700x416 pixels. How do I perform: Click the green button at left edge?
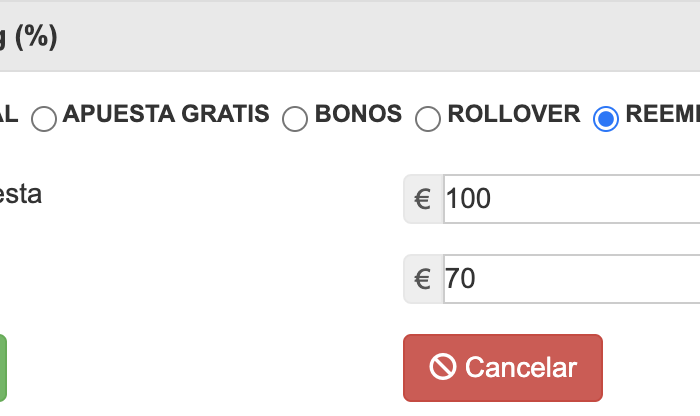point(2,367)
